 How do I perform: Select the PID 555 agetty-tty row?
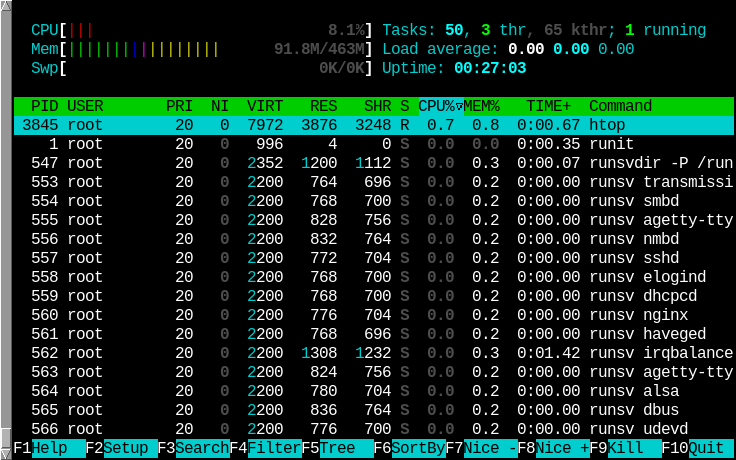[x=374, y=220]
